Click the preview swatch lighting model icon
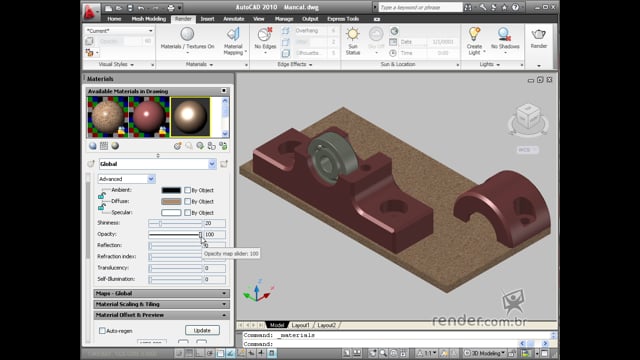640x360 pixels. coord(115,146)
